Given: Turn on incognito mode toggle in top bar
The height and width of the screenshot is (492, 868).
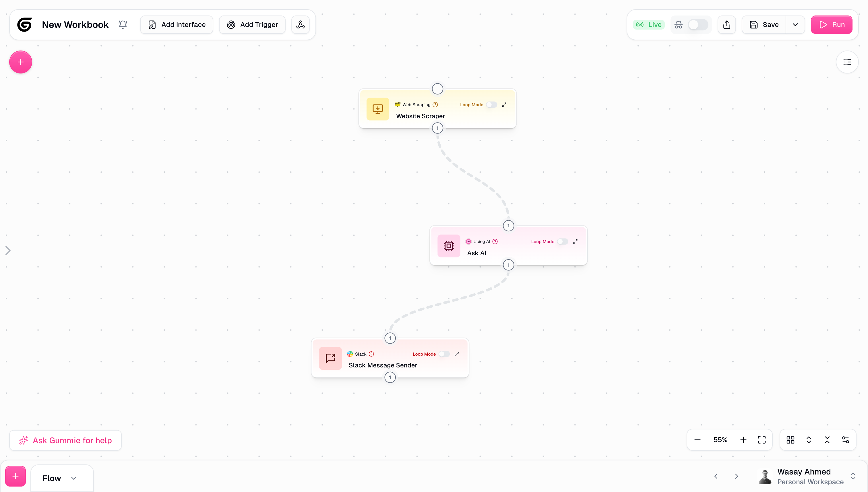Looking at the screenshot, I should point(698,24).
